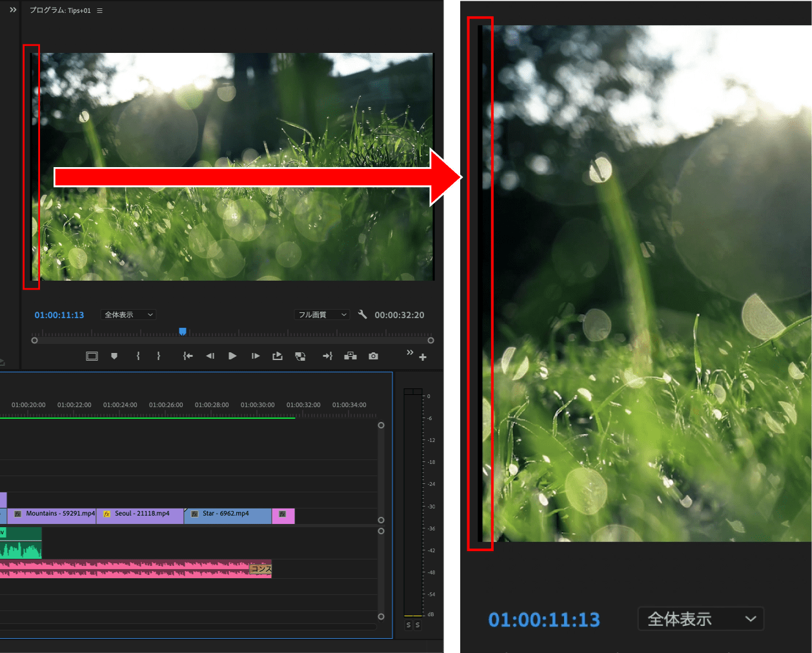Click the blue playhead on monitor scrub bar

183,331
